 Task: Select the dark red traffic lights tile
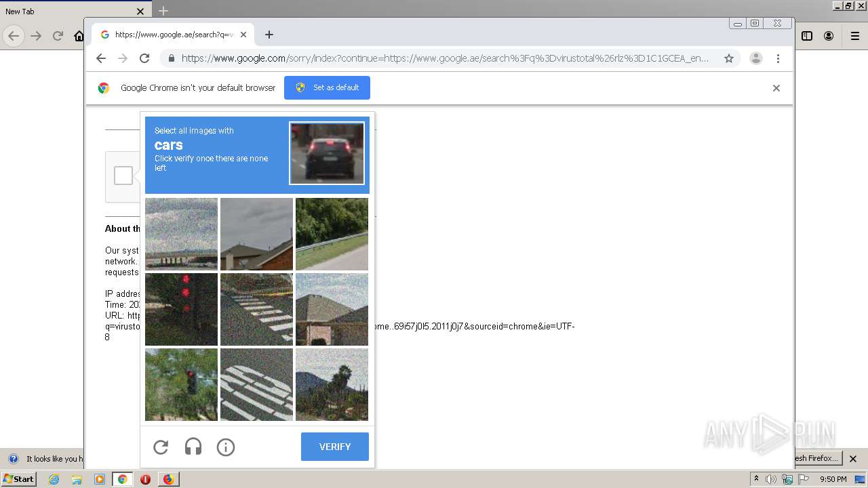point(181,309)
